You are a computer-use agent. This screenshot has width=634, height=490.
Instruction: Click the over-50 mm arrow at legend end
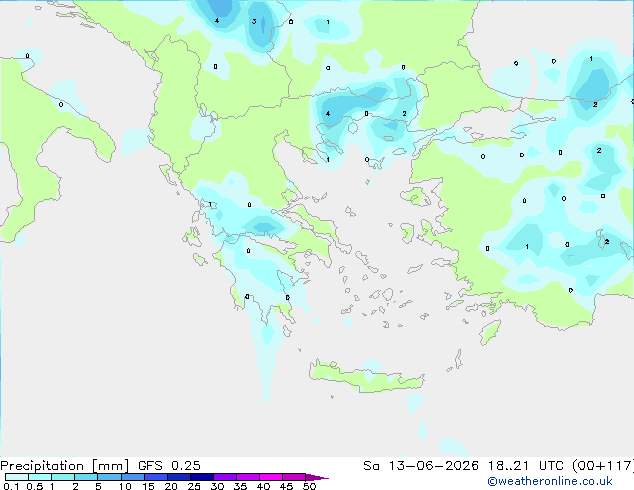click(317, 477)
